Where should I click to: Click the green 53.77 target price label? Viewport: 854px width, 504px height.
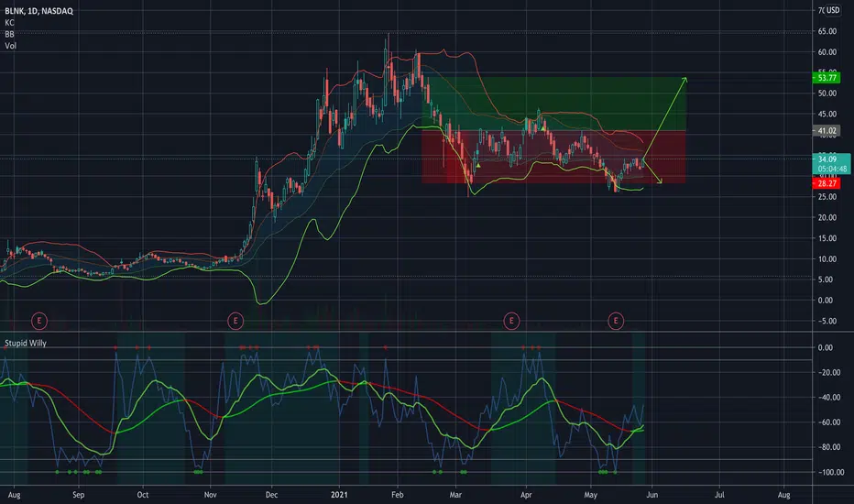[x=827, y=78]
